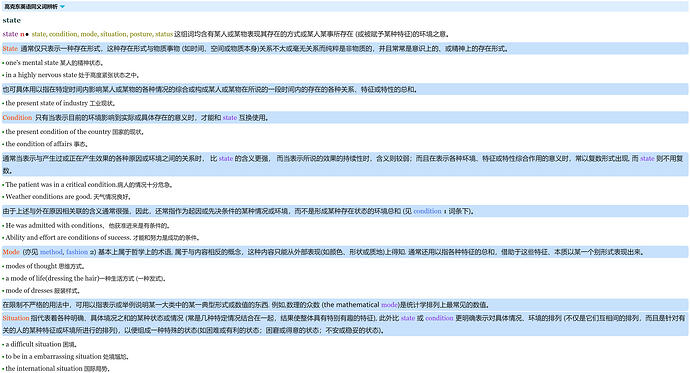Click the dictionary title in top header bar

[31, 7]
